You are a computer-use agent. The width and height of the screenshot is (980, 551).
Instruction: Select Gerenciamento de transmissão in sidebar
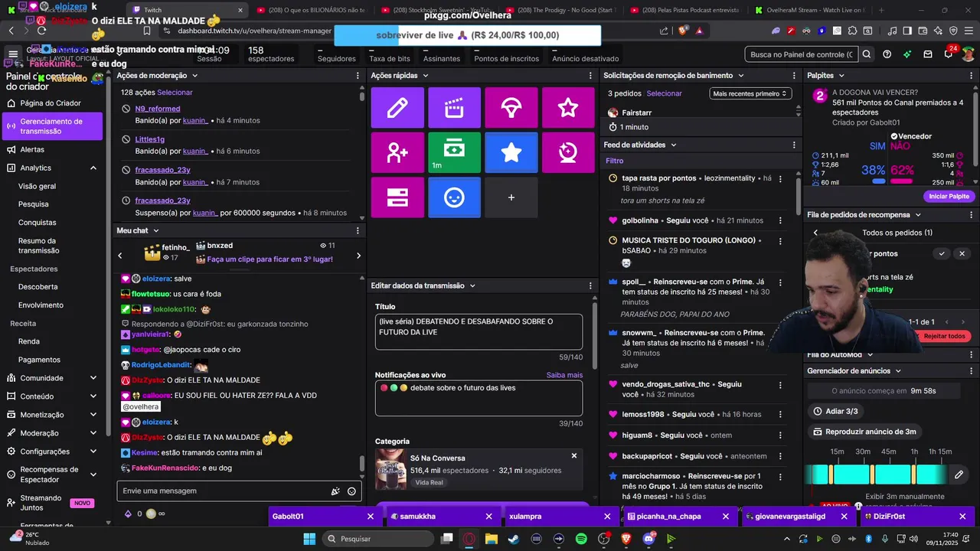(x=52, y=126)
